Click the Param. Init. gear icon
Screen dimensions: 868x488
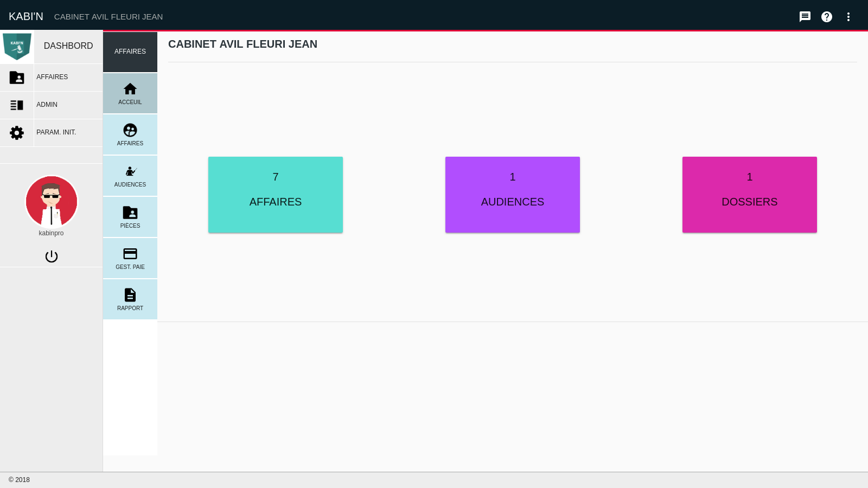(17, 133)
